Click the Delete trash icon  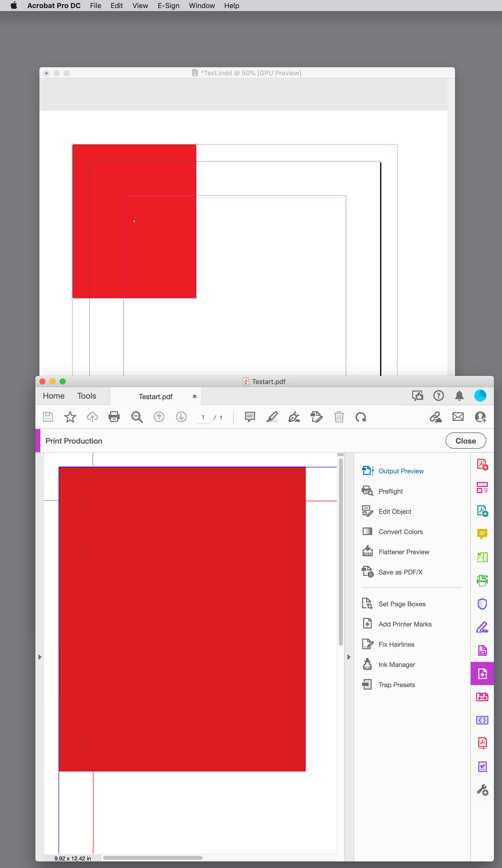click(x=339, y=417)
